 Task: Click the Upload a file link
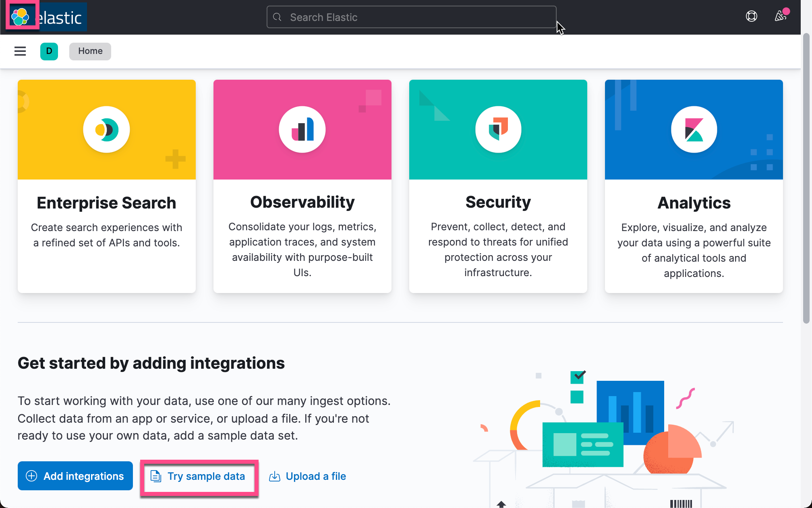click(316, 476)
